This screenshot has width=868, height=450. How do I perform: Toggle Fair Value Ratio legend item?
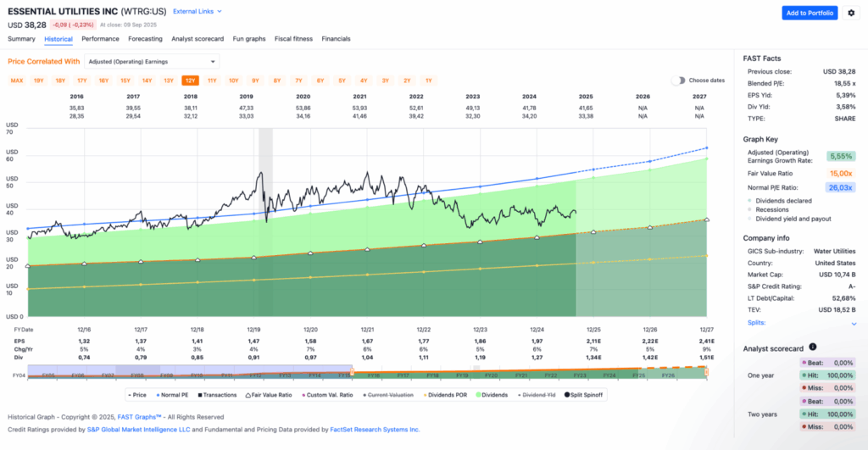tap(269, 395)
